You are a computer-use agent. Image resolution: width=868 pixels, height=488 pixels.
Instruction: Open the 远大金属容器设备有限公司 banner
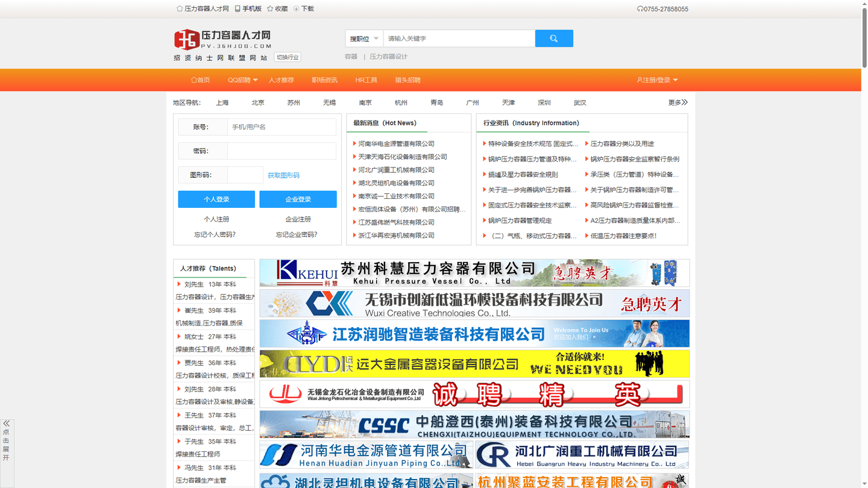pos(474,364)
